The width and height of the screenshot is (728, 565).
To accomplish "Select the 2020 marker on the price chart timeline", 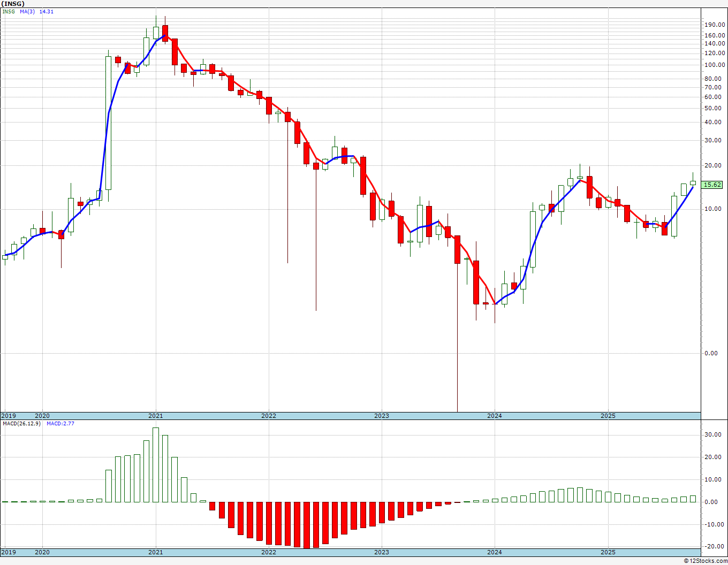I will click(42, 416).
